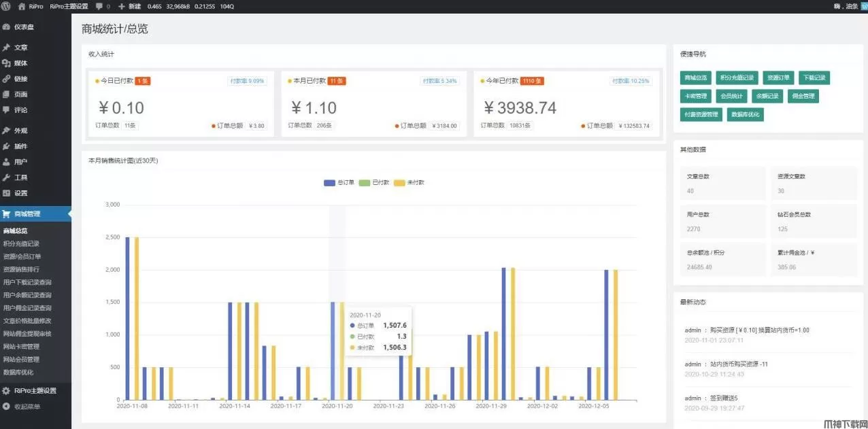Image resolution: width=868 pixels, height=429 pixels.
Task: Open the RiPro主题设置 gear icon in sidebar
Action: point(6,391)
